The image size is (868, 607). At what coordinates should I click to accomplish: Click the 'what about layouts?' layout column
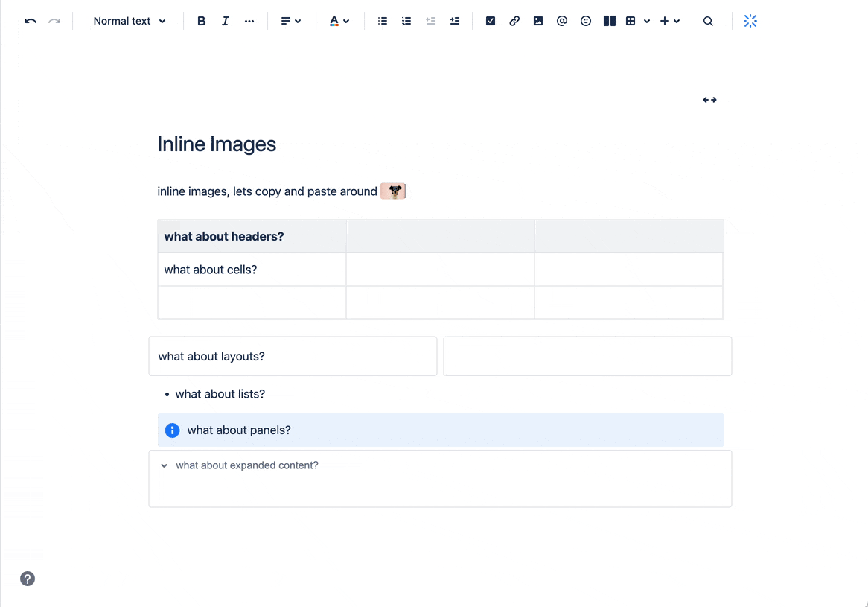pos(293,356)
